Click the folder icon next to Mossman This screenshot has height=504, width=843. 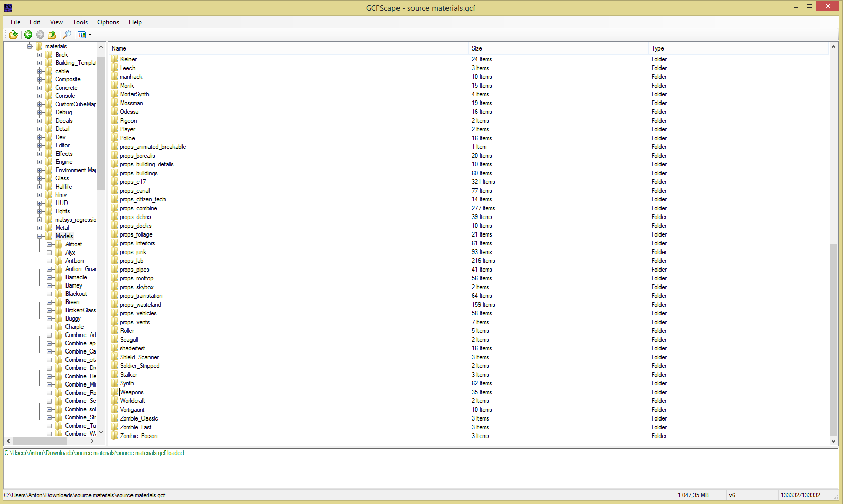pos(115,103)
